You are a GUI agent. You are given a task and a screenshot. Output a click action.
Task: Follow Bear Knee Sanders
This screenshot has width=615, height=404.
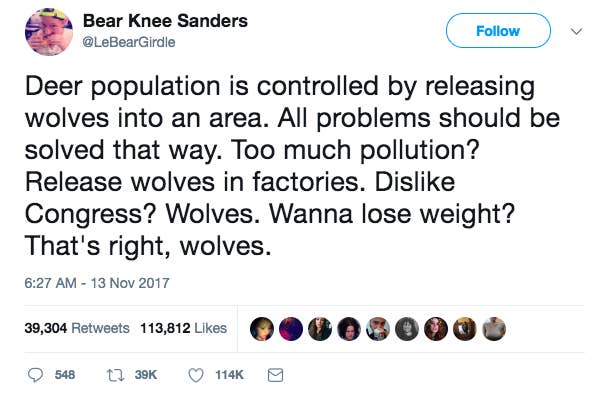click(x=498, y=31)
